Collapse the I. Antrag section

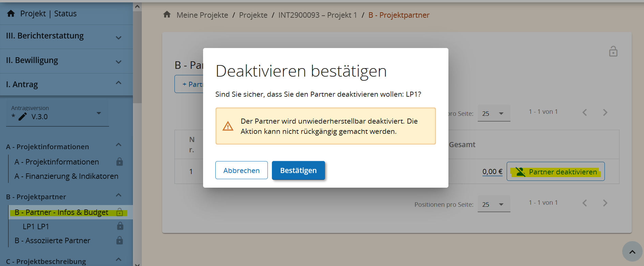[118, 83]
